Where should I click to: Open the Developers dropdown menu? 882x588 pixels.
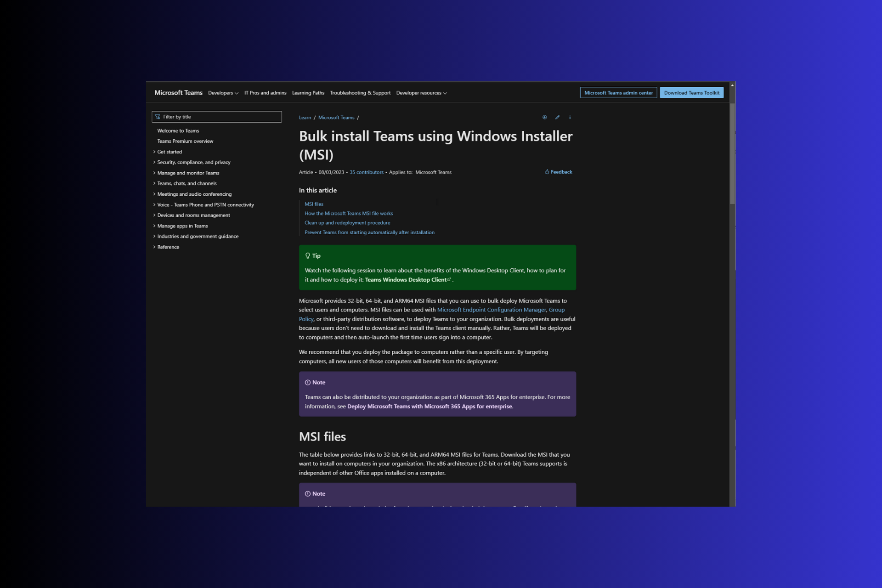click(222, 92)
